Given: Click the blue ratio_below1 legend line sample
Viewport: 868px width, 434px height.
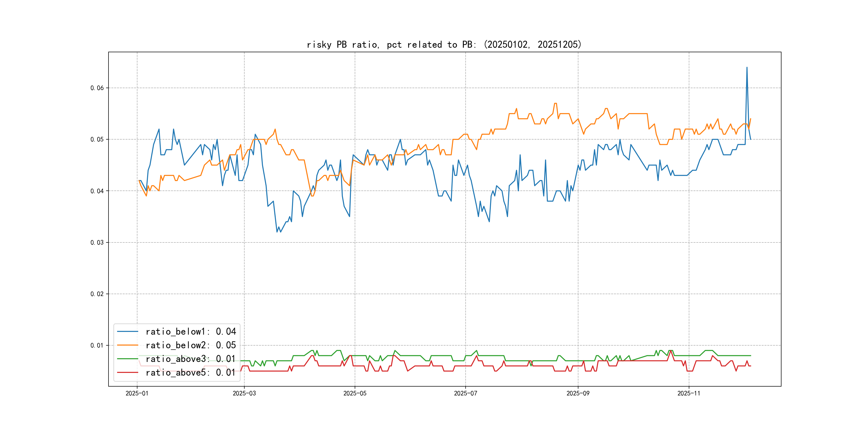Looking at the screenshot, I should (x=127, y=332).
